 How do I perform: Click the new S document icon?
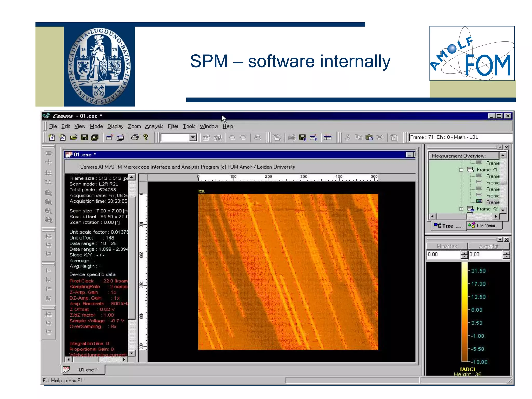click(52, 137)
